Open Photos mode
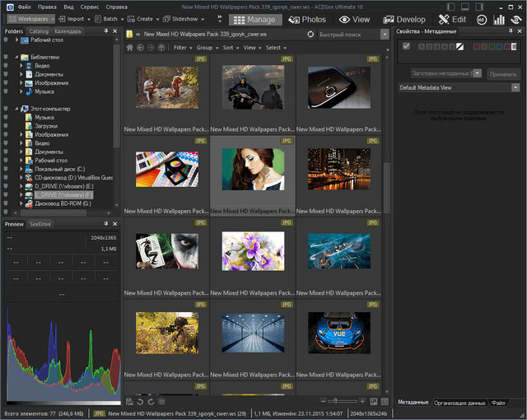 pyautogui.click(x=305, y=18)
